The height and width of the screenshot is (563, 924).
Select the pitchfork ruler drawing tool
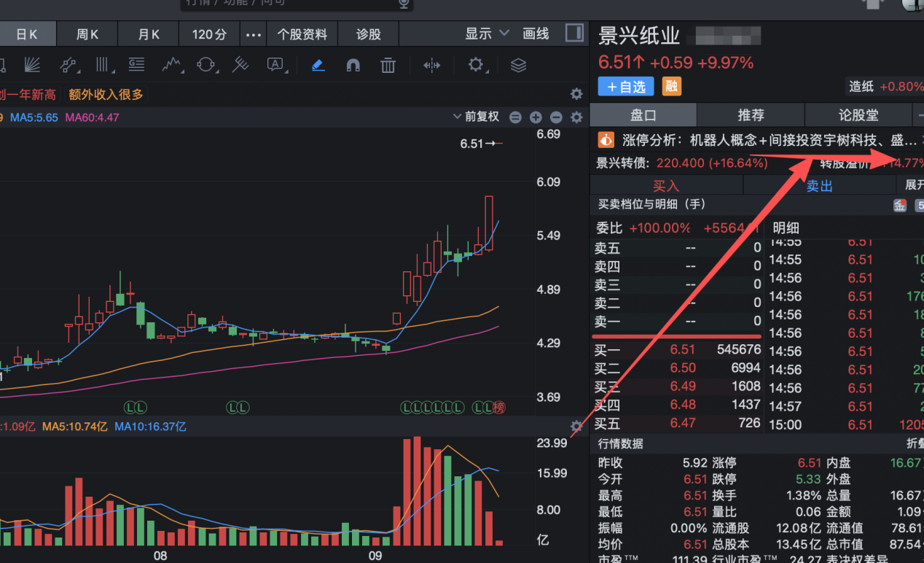coord(240,65)
